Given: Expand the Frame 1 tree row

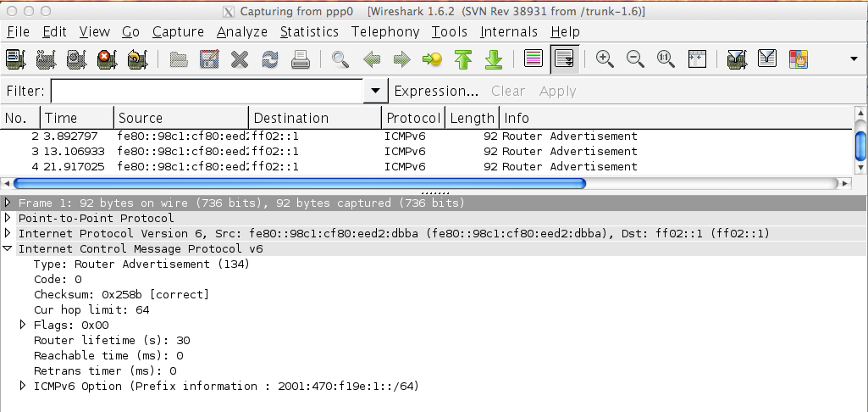Looking at the screenshot, I should click(8, 203).
